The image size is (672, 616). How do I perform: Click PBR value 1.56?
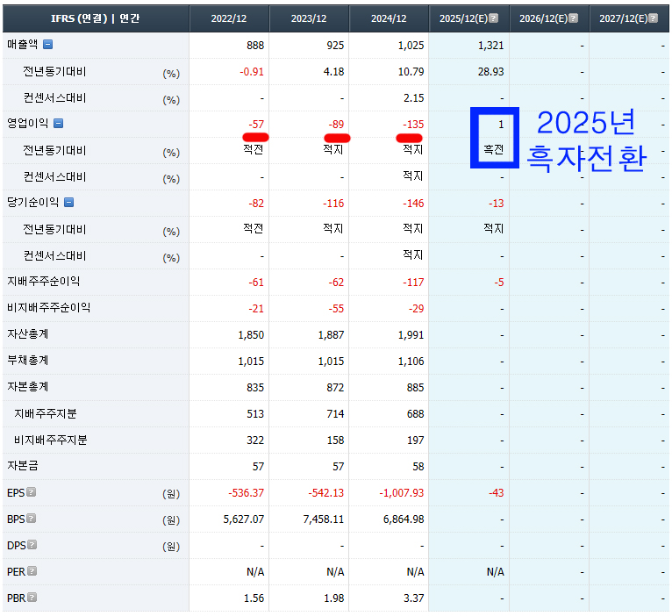(254, 598)
